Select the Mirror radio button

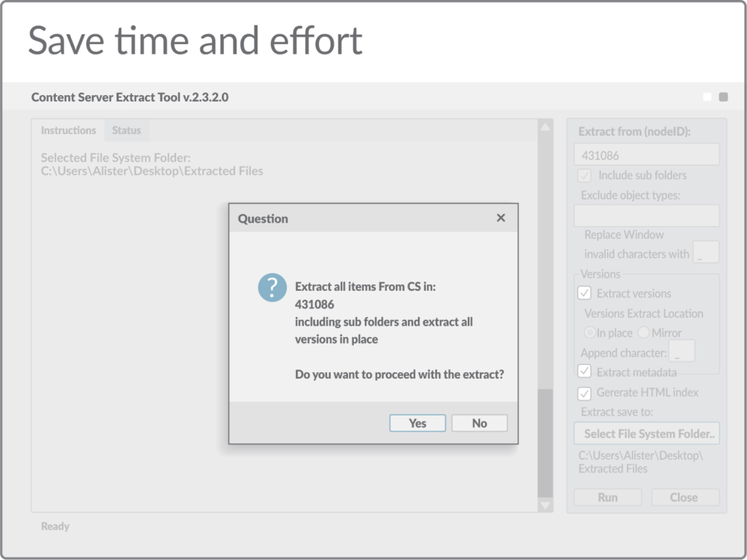pos(643,332)
